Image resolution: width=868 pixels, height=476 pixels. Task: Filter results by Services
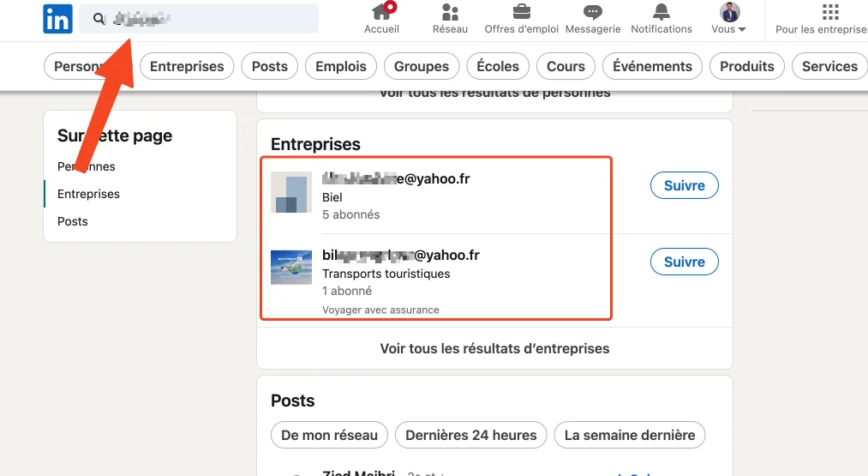coord(829,67)
